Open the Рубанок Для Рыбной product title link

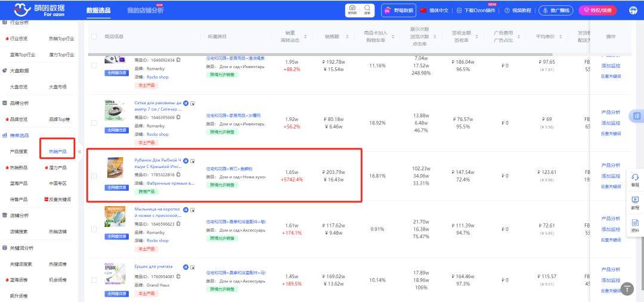tap(157, 163)
